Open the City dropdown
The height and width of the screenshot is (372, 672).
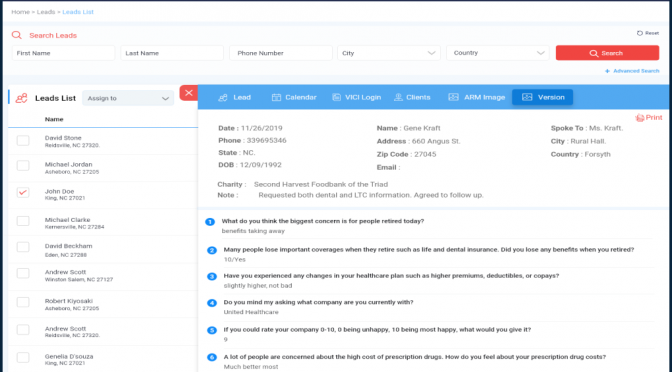click(389, 53)
